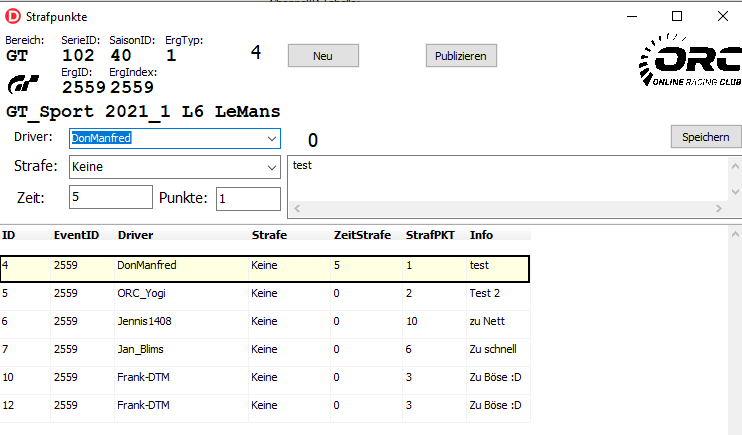Viewport: 742px width, 435px height.
Task: Open the Strafe dropdown menu
Action: [x=272, y=167]
